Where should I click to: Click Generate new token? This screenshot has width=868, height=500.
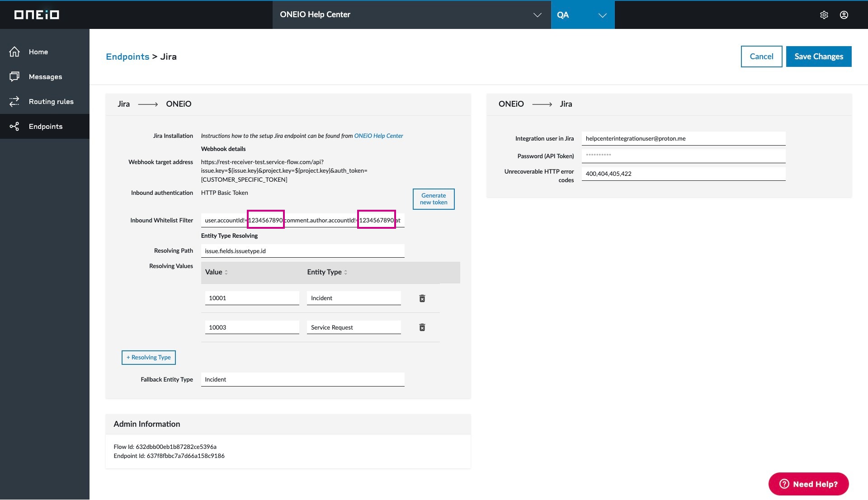pos(434,199)
